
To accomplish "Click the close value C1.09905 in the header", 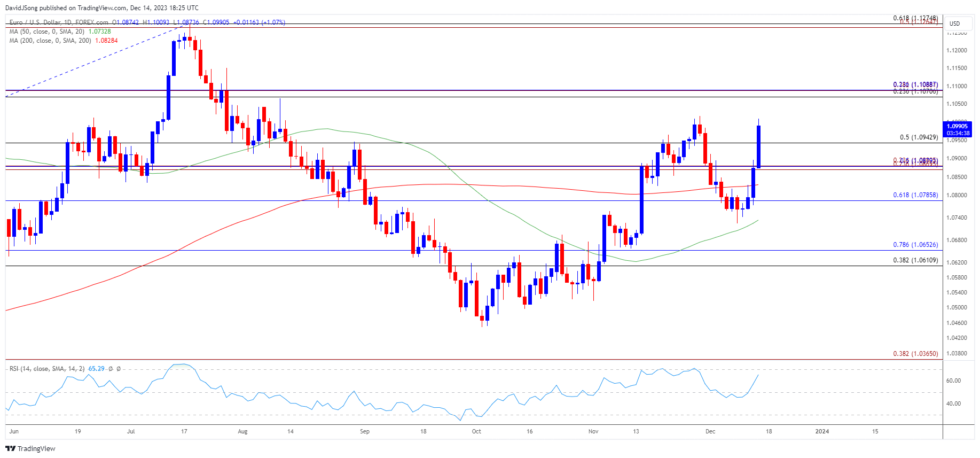I will click(x=216, y=22).
